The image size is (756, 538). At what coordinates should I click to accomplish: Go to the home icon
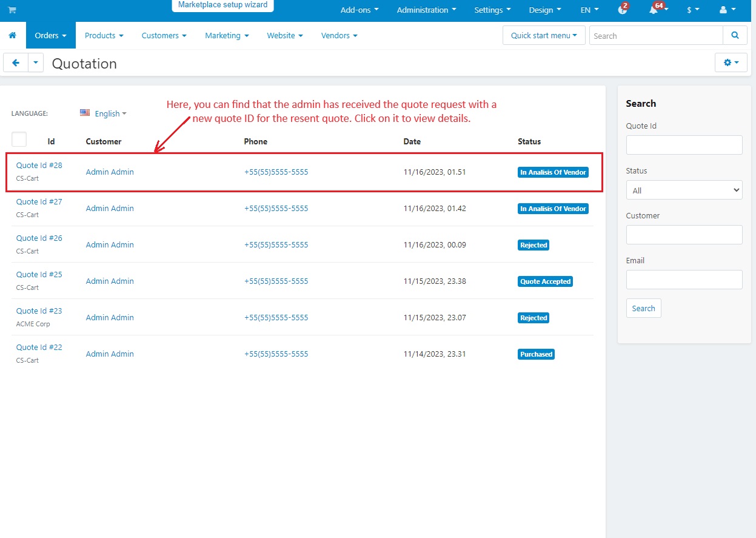click(12, 36)
